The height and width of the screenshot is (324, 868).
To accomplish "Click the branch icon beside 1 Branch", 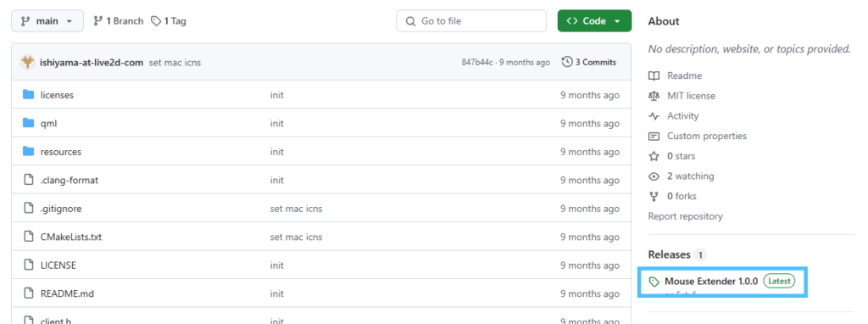I will click(x=98, y=21).
